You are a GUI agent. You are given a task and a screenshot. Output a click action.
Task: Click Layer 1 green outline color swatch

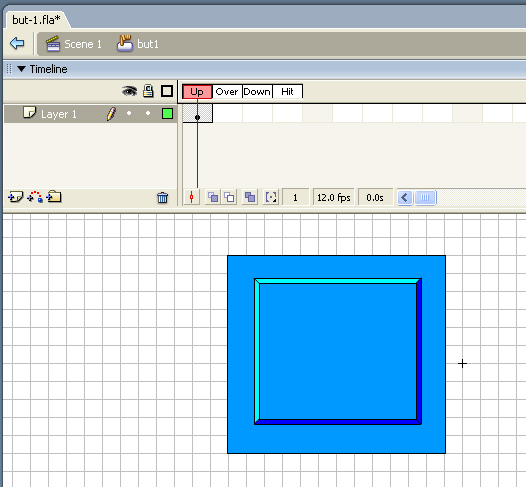point(167,114)
